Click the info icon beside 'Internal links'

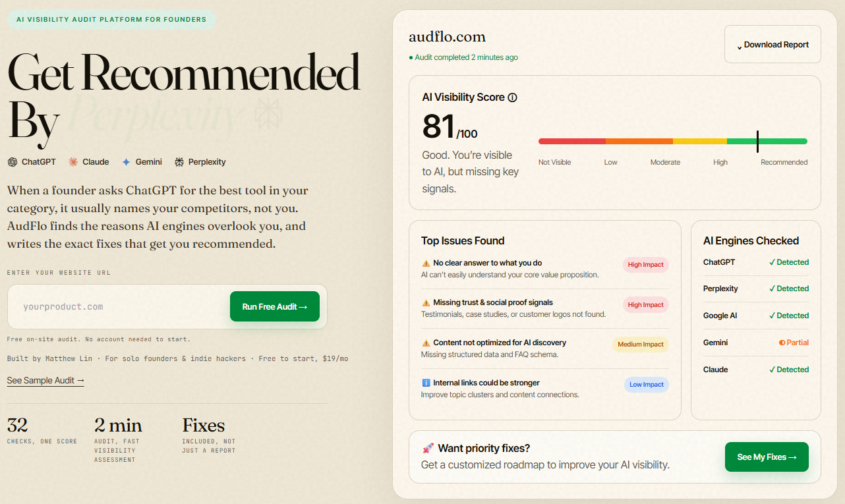[x=426, y=383]
